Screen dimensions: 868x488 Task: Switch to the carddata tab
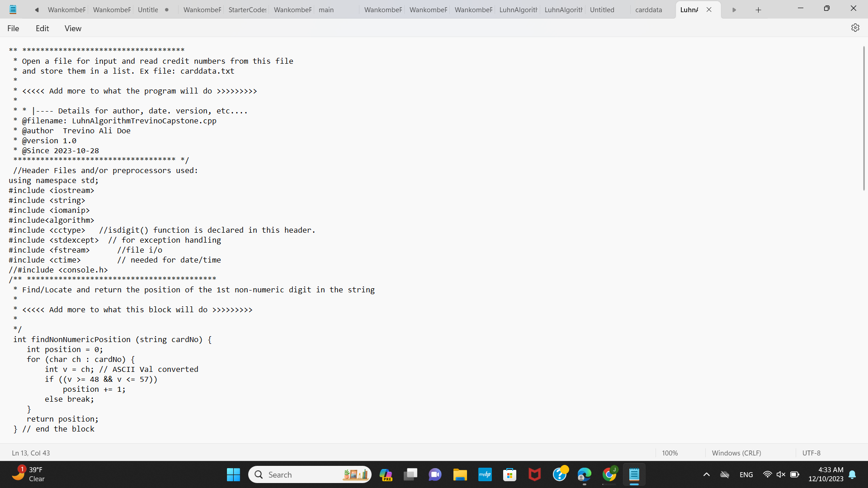pyautogui.click(x=648, y=10)
